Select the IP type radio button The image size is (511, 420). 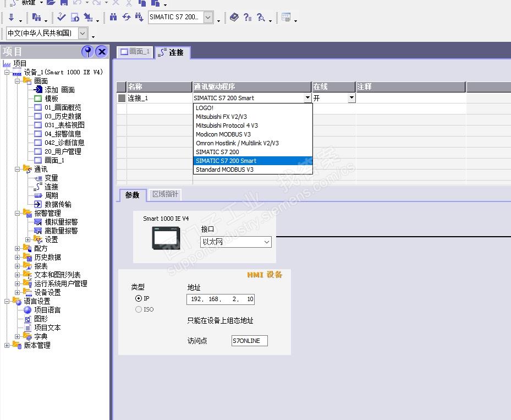coord(139,298)
